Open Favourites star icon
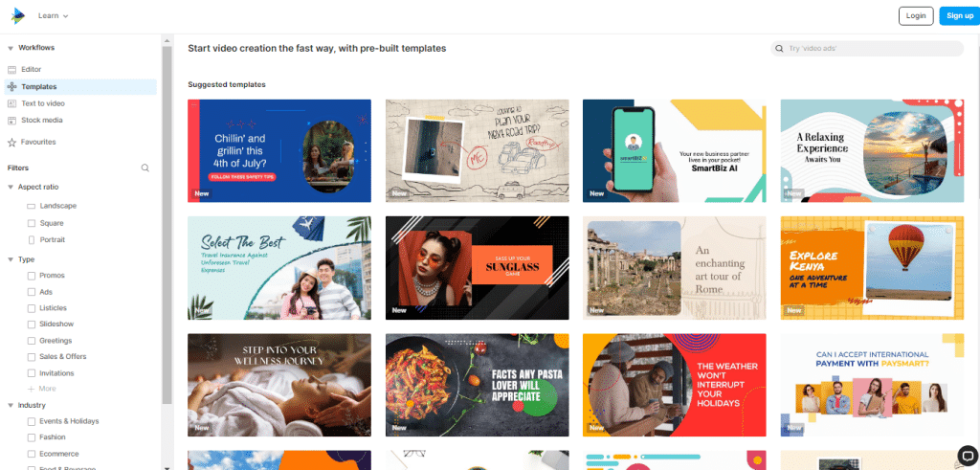This screenshot has width=980, height=470. (11, 143)
